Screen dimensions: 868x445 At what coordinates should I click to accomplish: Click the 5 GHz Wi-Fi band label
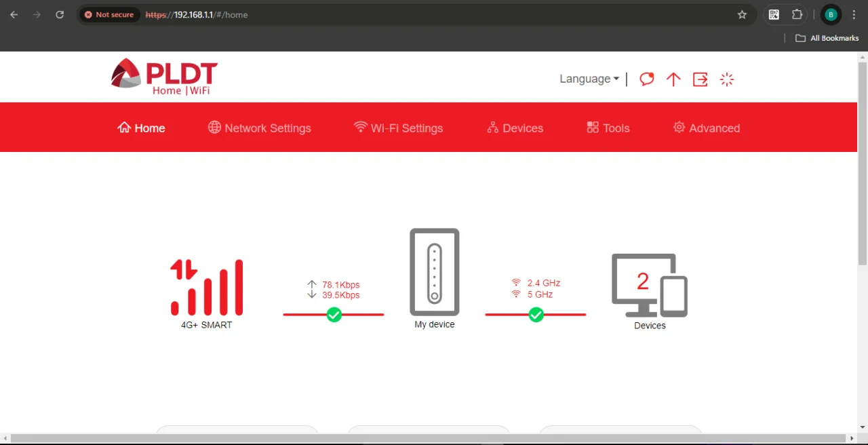coord(540,294)
